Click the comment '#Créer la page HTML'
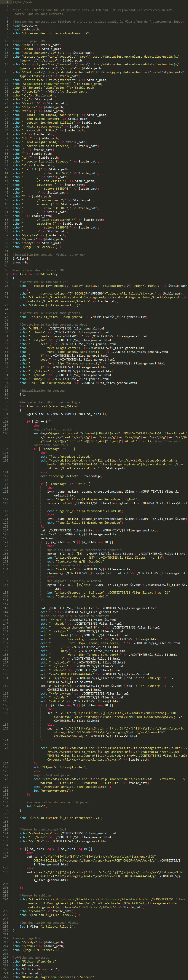 [x=29, y=41]
